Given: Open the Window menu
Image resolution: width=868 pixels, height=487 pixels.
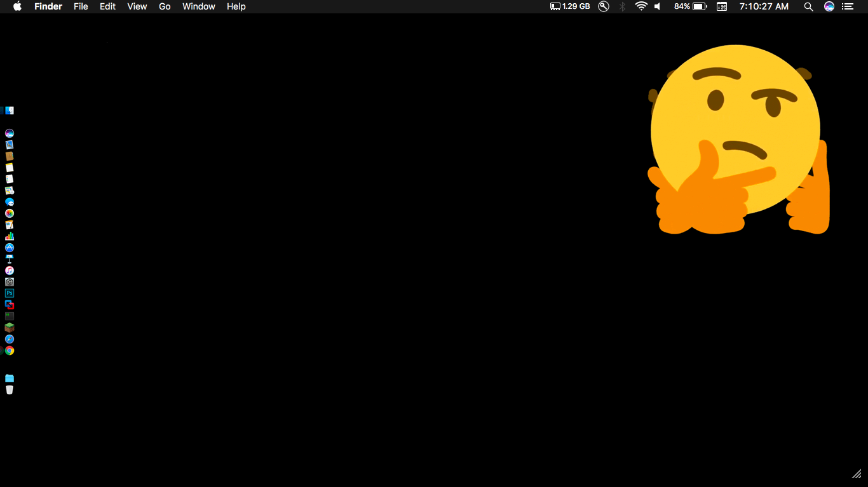Looking at the screenshot, I should (199, 6).
